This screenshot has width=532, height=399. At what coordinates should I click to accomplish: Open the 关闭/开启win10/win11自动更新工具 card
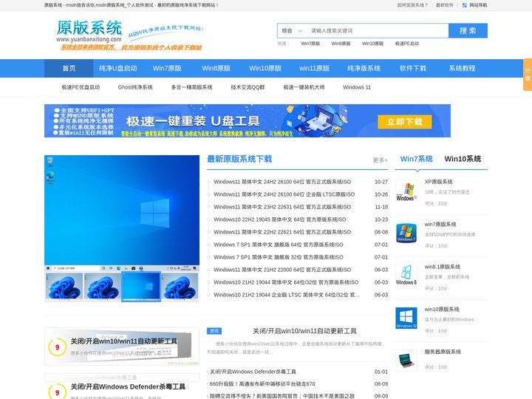[122, 347]
